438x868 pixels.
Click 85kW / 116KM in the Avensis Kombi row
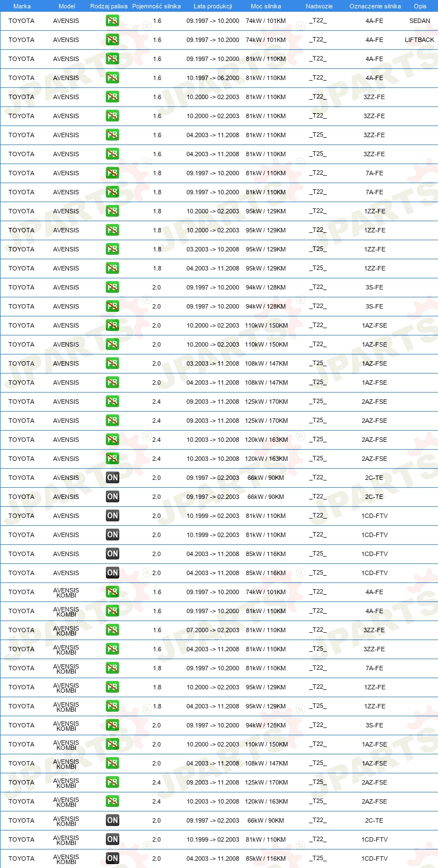tap(266, 858)
